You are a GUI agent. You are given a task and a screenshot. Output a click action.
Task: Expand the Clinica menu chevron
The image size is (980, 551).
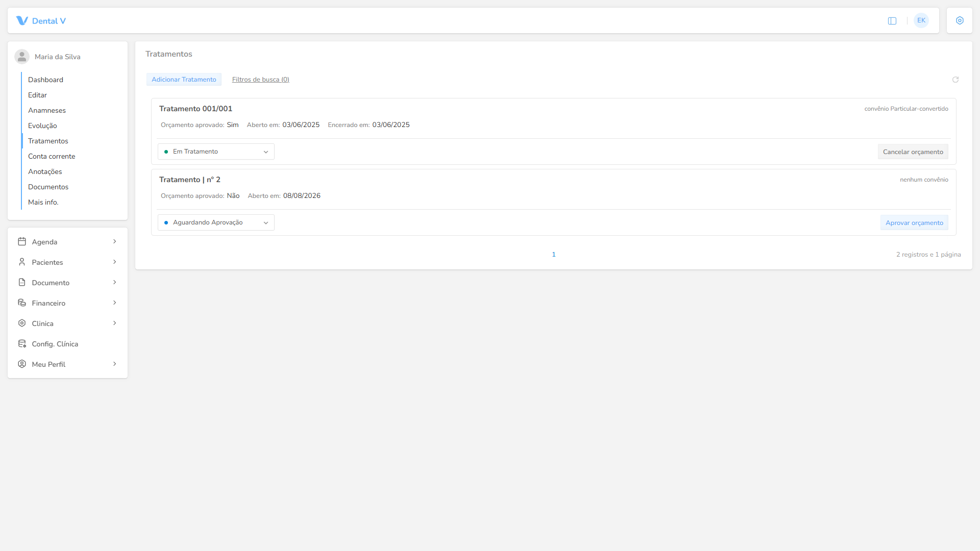[115, 323]
